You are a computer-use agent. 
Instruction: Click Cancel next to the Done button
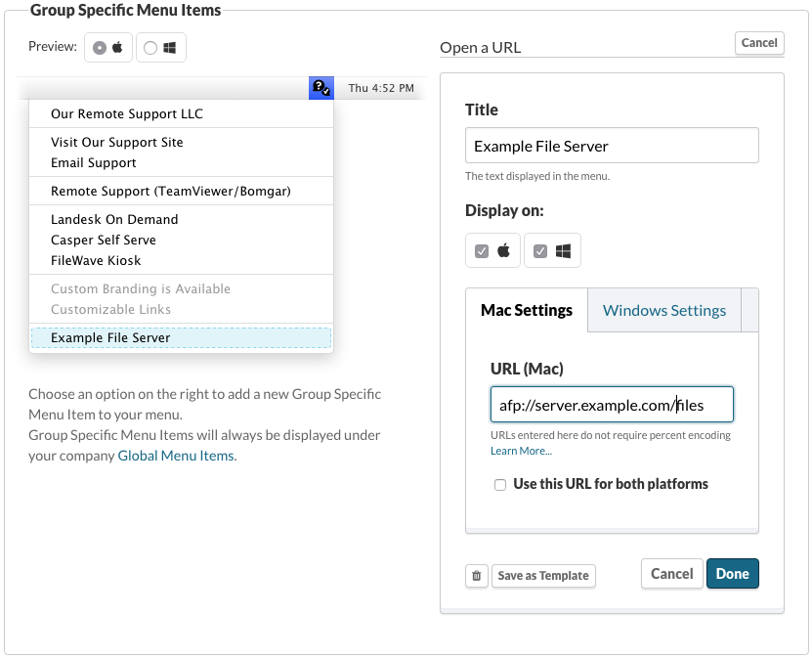671,574
